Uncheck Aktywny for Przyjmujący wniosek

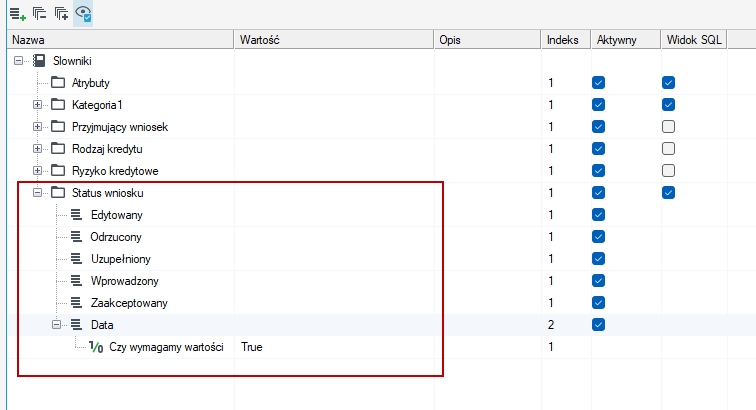[x=598, y=127]
